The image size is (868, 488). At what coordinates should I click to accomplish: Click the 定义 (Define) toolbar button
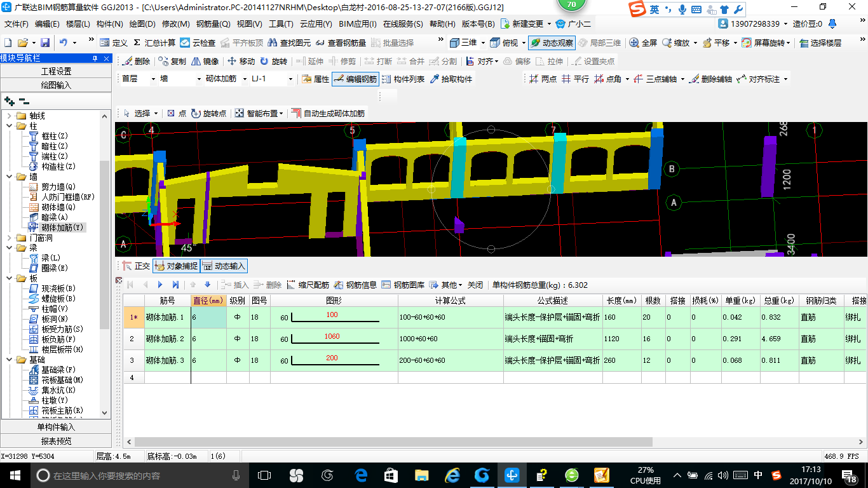pyautogui.click(x=114, y=43)
